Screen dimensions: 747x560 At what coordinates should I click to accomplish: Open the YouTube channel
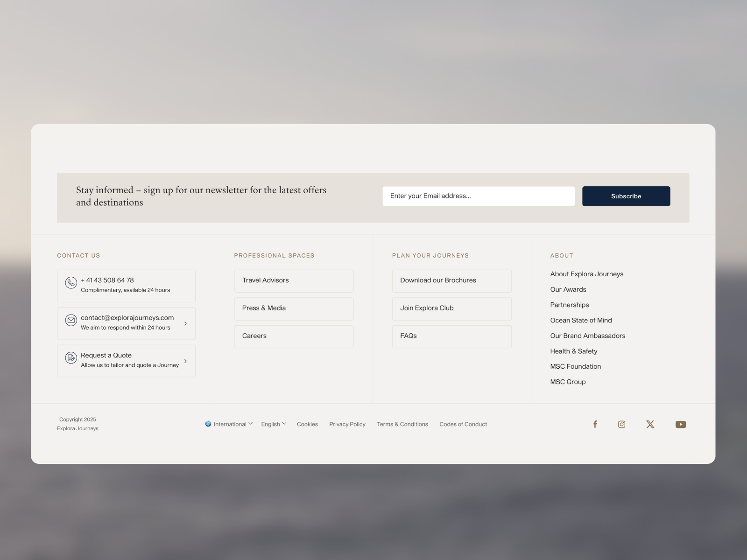[x=681, y=424]
